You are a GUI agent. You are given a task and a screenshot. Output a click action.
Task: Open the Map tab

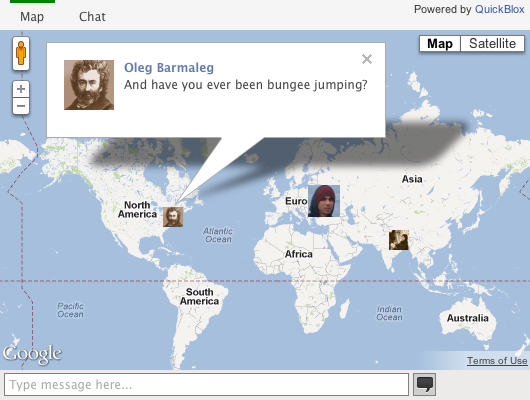pos(32,17)
